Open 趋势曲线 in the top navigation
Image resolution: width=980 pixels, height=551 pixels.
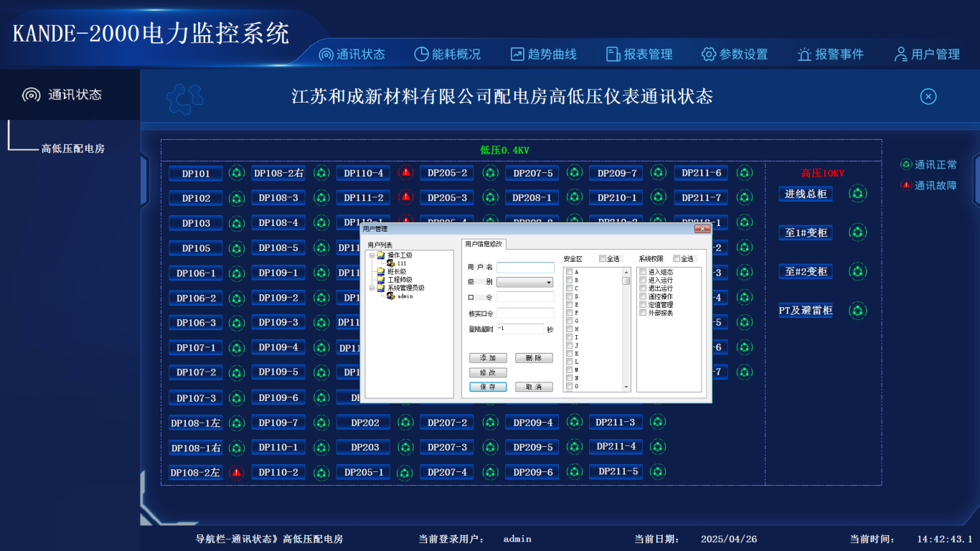pos(543,55)
